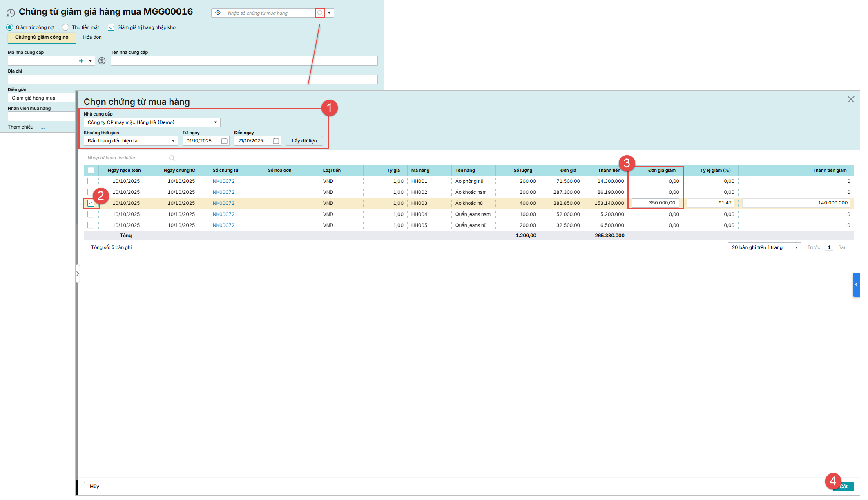Tick the checkbox for the HH001 row
Screen dimensions: 868x500
(x=91, y=181)
